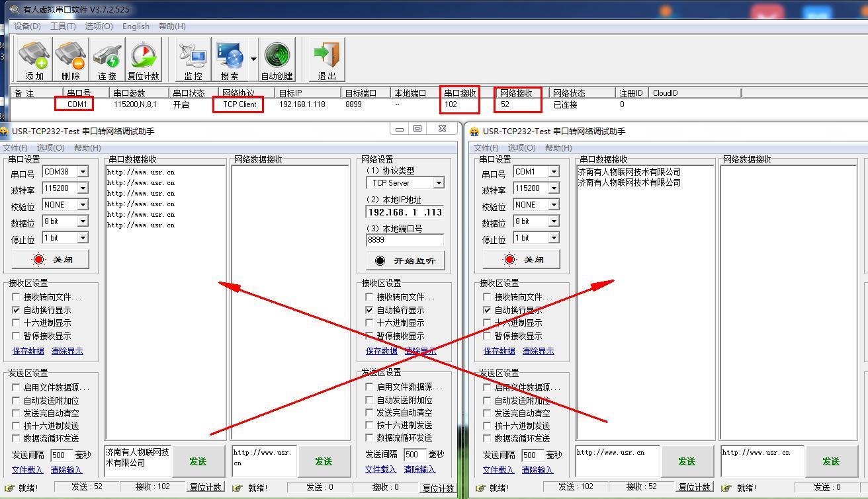Open the 工具(T) menu
The width and height of the screenshot is (868, 499).
[63, 26]
